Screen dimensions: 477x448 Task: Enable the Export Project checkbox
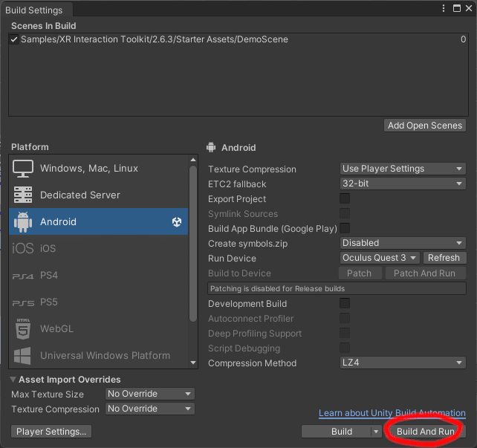point(345,198)
